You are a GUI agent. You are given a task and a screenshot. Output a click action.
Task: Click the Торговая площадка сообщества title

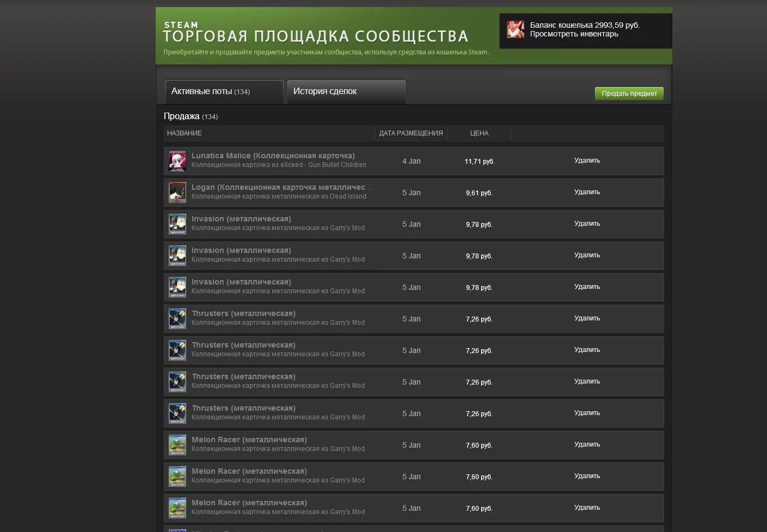click(316, 36)
